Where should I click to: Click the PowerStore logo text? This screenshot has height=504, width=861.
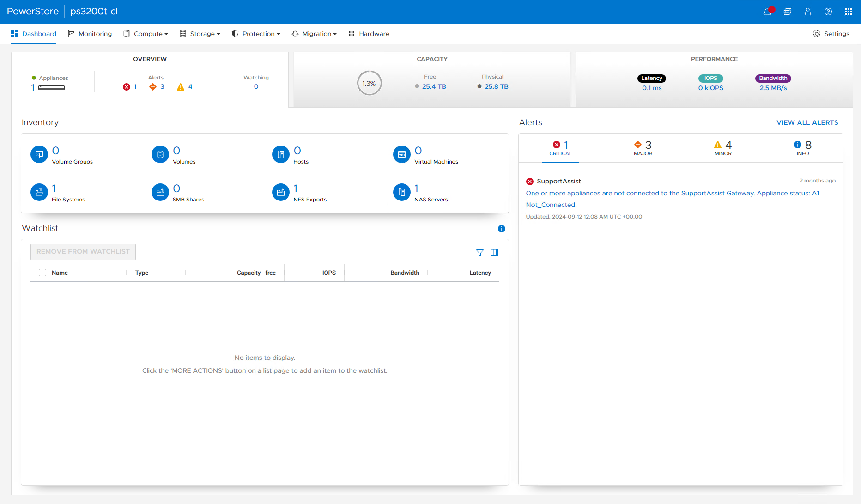click(x=33, y=12)
